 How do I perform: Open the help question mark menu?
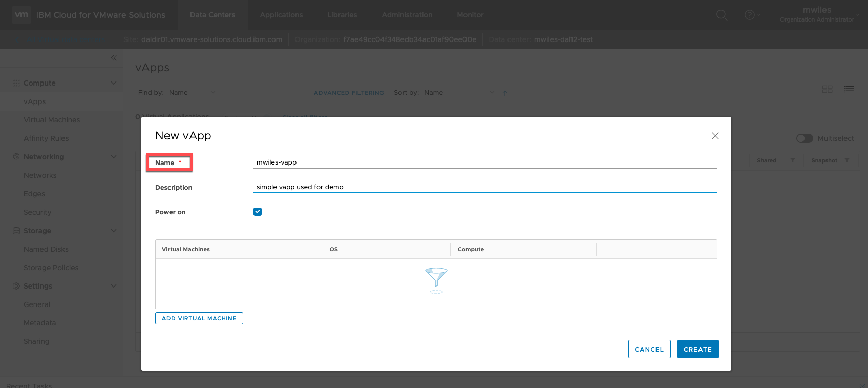tap(750, 15)
